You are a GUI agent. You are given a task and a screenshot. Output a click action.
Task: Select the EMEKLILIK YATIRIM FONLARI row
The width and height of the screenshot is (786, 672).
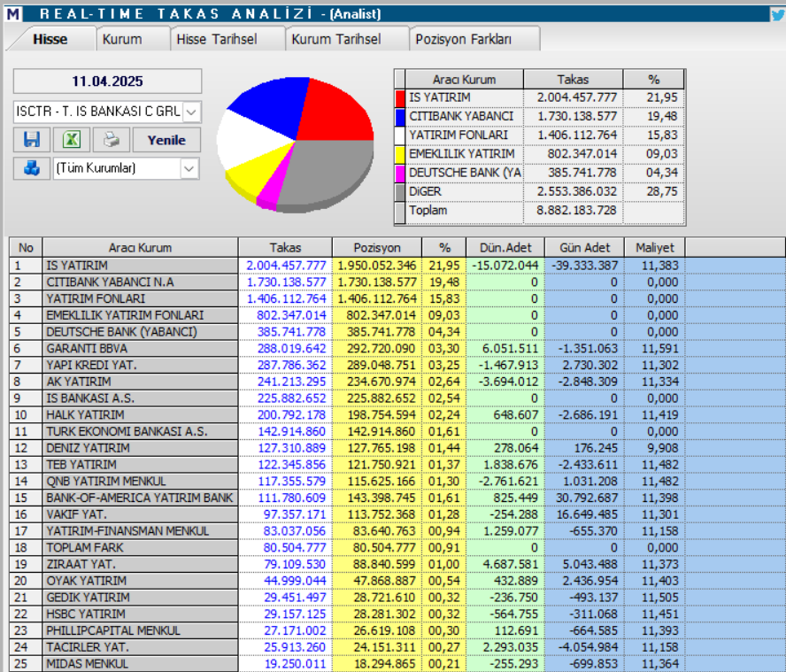pos(397,315)
